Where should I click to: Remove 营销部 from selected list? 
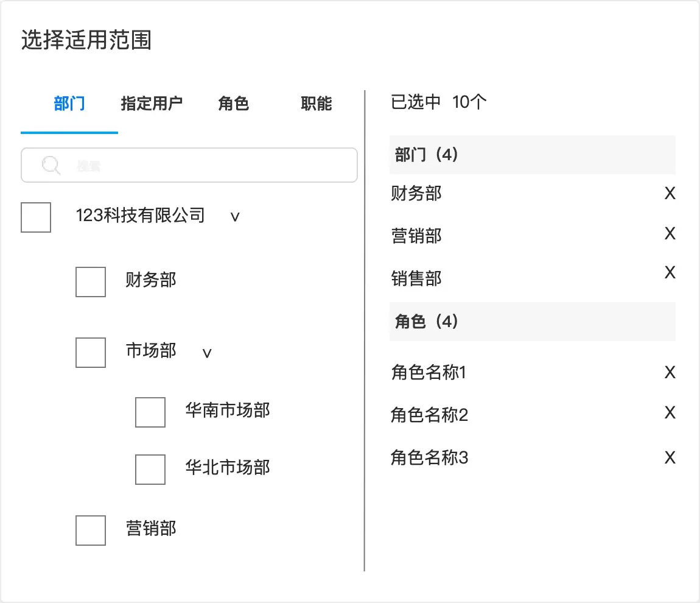pyautogui.click(x=670, y=233)
